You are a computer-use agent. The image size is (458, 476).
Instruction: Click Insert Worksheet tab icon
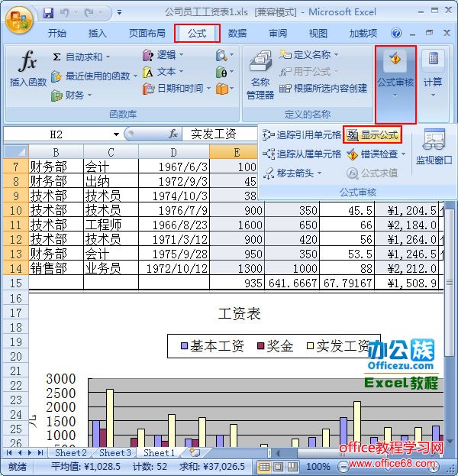[x=195, y=452]
